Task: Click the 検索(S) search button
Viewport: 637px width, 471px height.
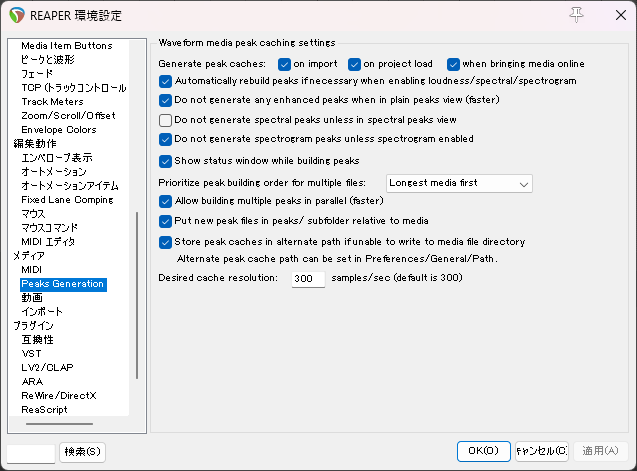Action: (x=82, y=452)
